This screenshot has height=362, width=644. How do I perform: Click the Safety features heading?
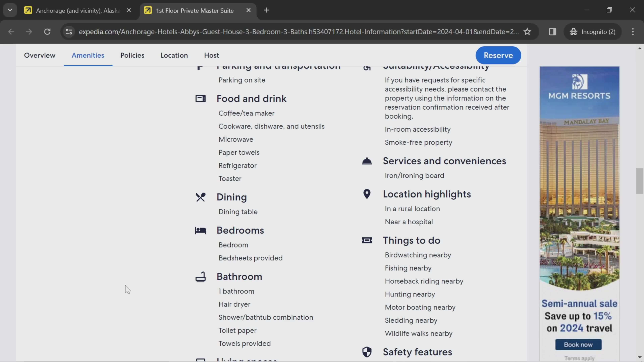[x=417, y=352]
